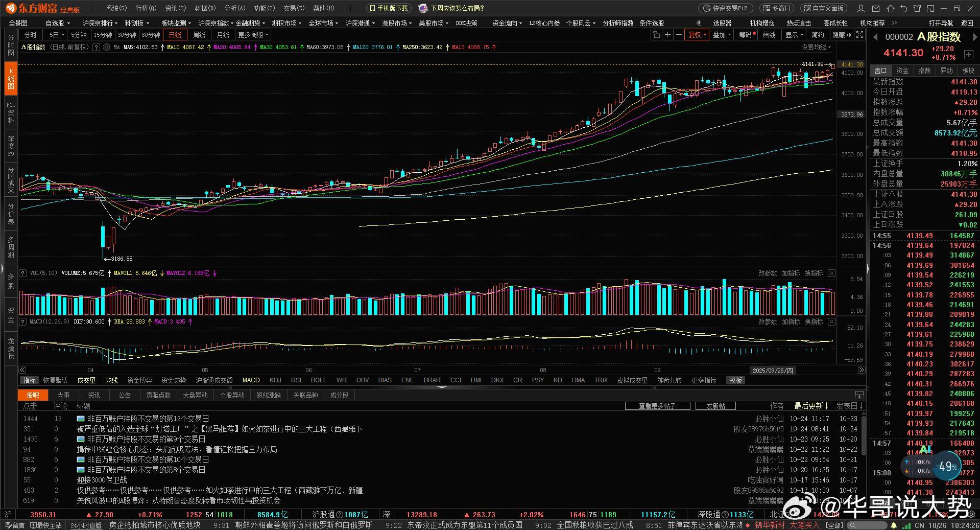Expand the 设置均线 dropdown
Screen dimensions: 980x530
click(816, 47)
